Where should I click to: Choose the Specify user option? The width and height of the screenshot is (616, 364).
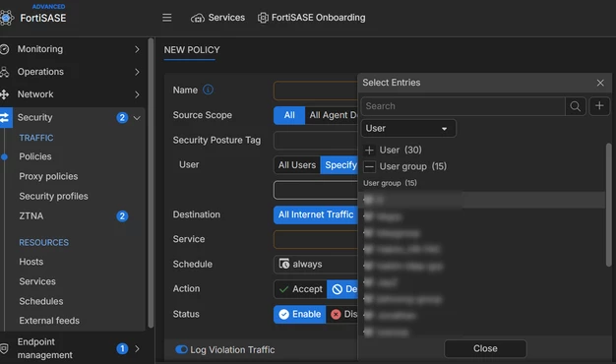pos(339,165)
